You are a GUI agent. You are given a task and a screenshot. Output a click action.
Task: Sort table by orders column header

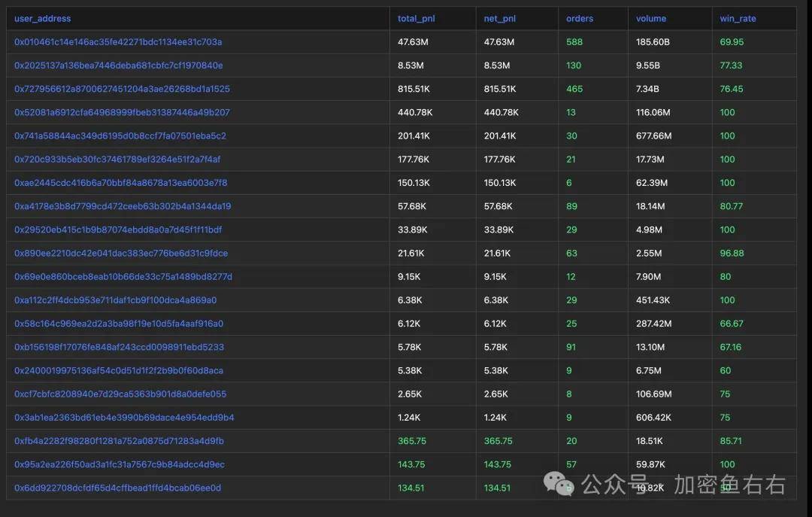click(579, 19)
